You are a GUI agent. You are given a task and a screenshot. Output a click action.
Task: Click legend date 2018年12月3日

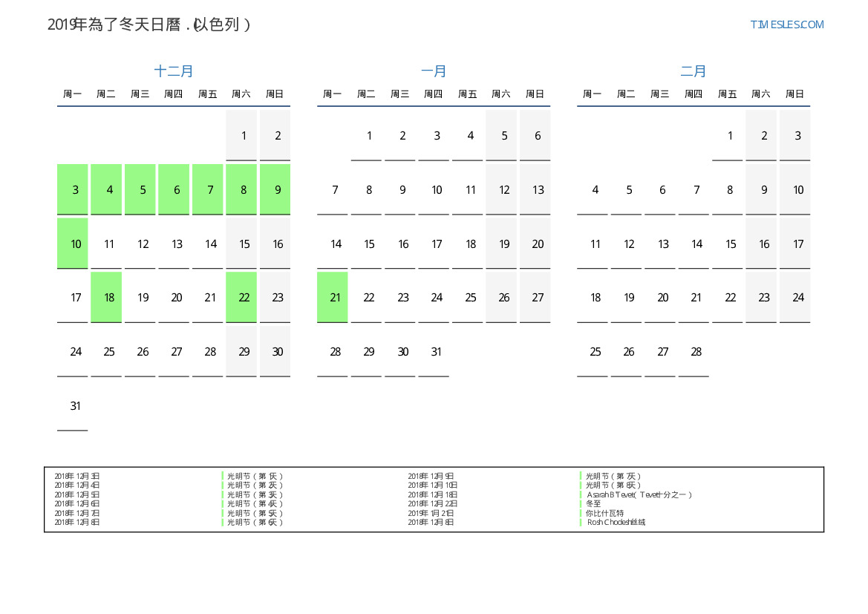click(x=77, y=476)
